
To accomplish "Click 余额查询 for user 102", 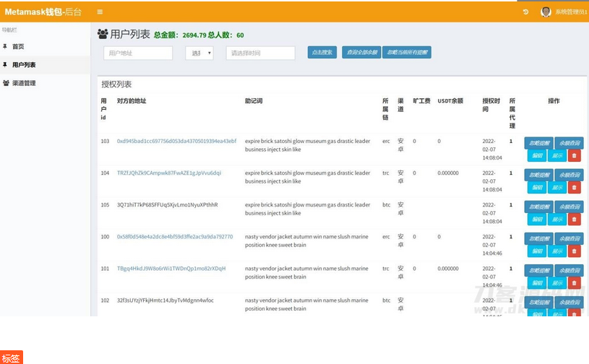I will 569,303.
